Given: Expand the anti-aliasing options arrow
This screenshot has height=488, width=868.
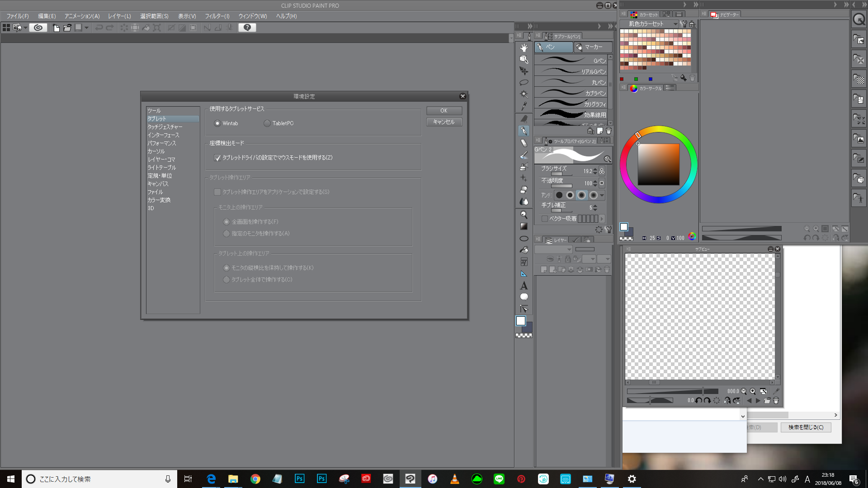Looking at the screenshot, I should [x=602, y=196].
